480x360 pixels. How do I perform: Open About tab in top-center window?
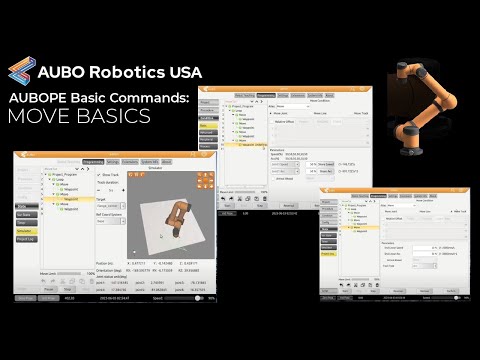(329, 95)
